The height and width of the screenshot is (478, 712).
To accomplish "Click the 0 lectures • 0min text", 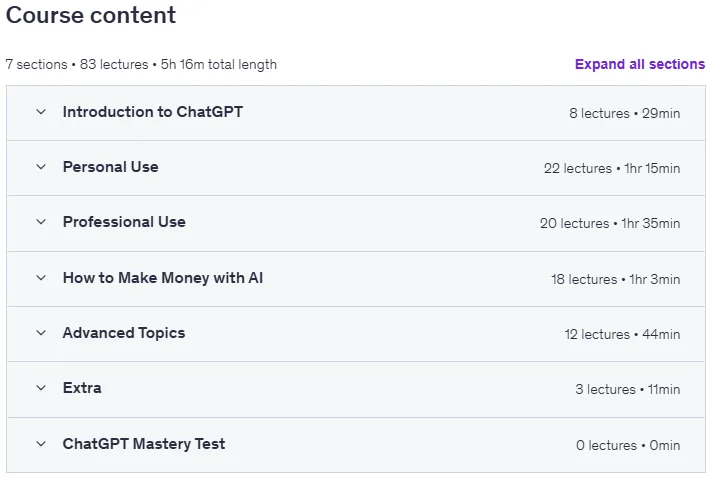I will click(628, 445).
